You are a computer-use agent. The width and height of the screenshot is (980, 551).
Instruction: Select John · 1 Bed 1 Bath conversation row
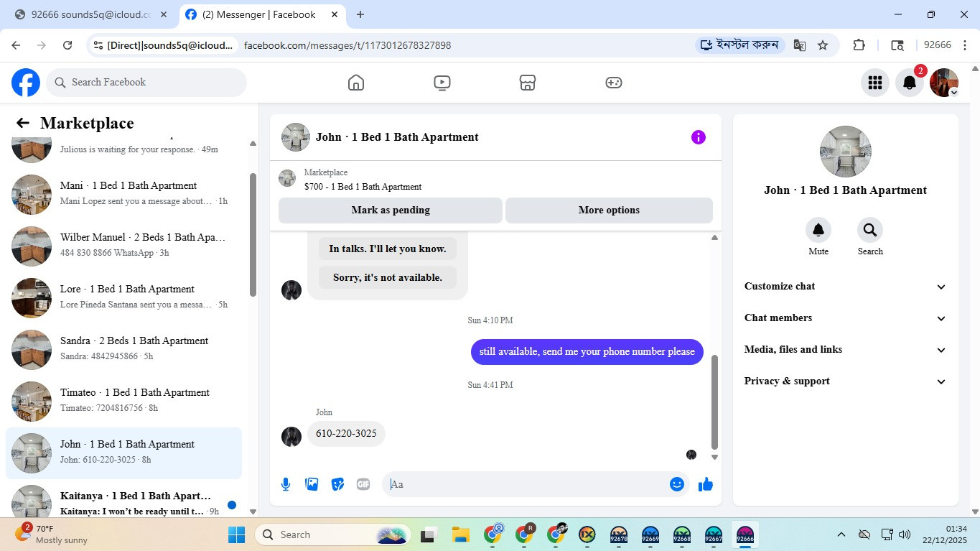coord(123,453)
